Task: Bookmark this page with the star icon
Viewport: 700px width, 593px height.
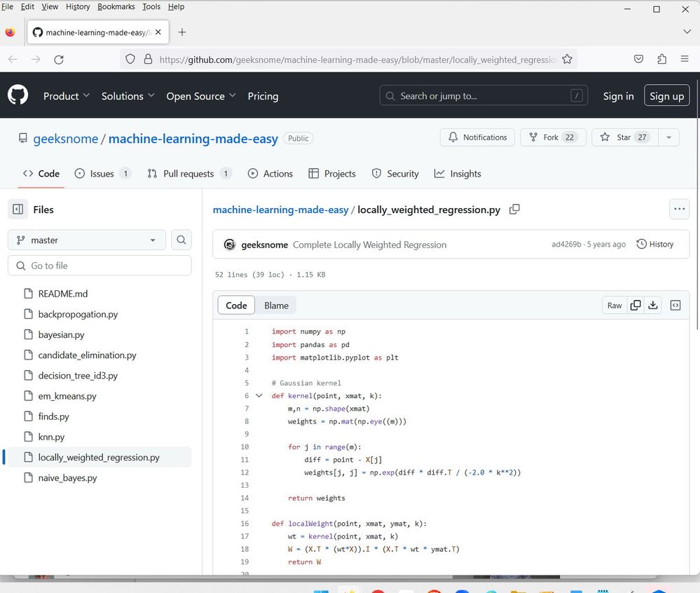Action: coord(567,60)
